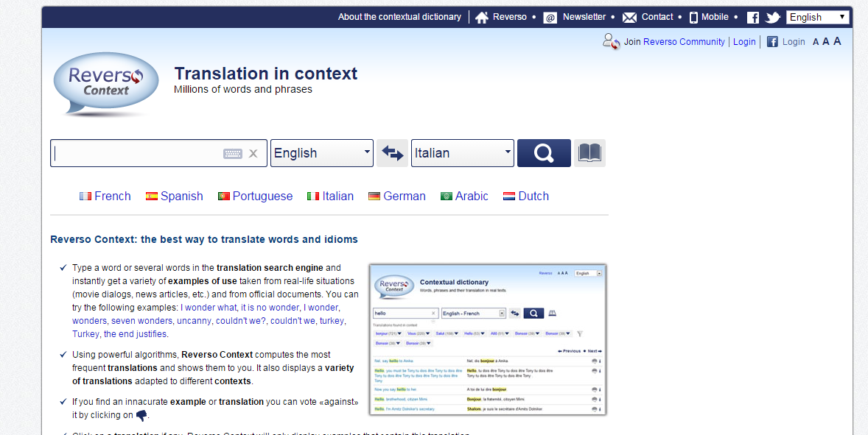Expand the English source language dropdown

[321, 153]
